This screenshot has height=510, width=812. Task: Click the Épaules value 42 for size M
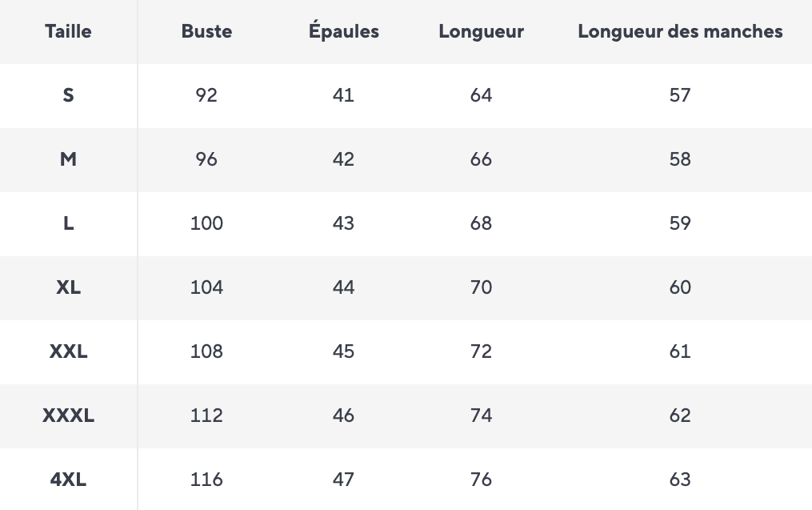pyautogui.click(x=343, y=159)
